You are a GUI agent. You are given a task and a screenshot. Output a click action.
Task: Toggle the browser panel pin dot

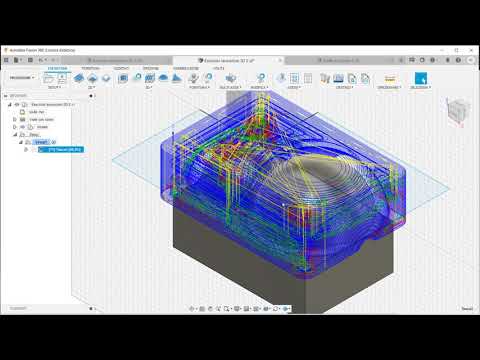point(91,96)
